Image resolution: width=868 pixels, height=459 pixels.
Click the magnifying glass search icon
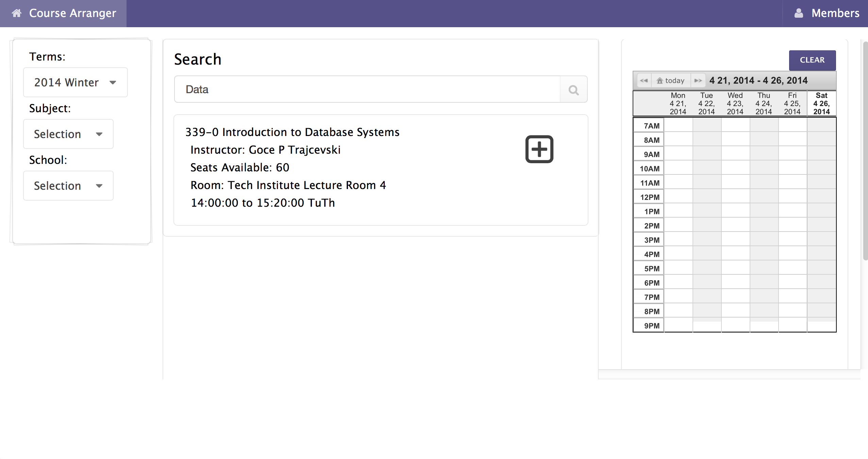(x=573, y=90)
